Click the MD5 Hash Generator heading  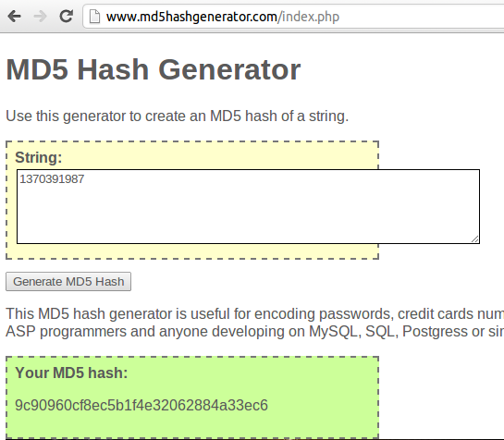coord(154,69)
